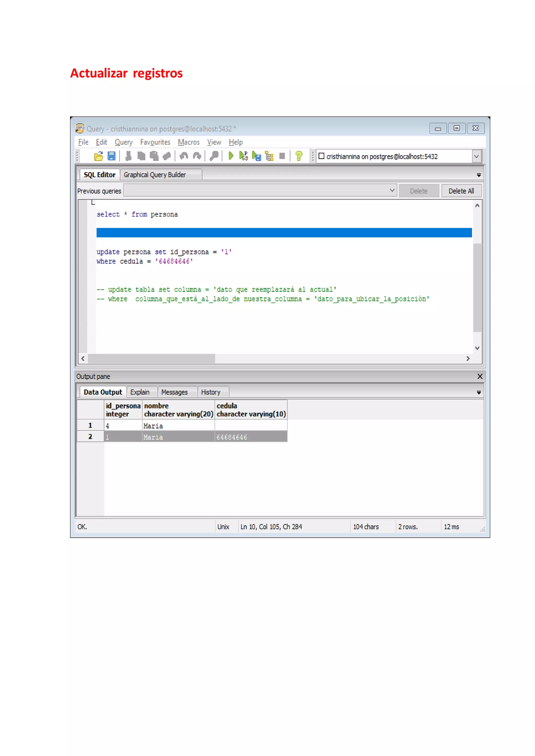Click the nombre column header
The height and width of the screenshot is (756, 535).
[179, 410]
